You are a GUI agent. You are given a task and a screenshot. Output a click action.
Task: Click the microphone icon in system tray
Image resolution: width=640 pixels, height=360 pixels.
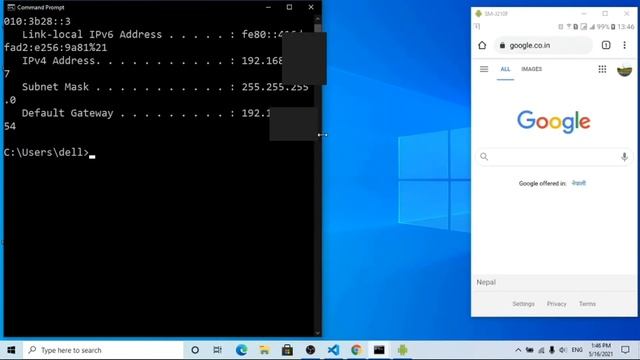pyautogui.click(x=552, y=350)
